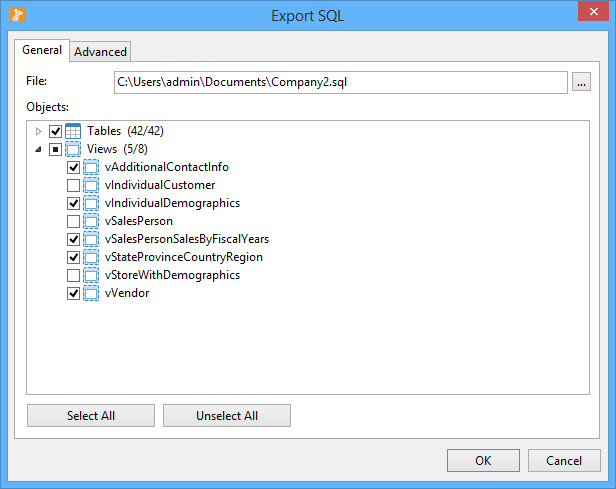Cancel the Export SQL dialog
Image resolution: width=616 pixels, height=489 pixels.
point(564,460)
